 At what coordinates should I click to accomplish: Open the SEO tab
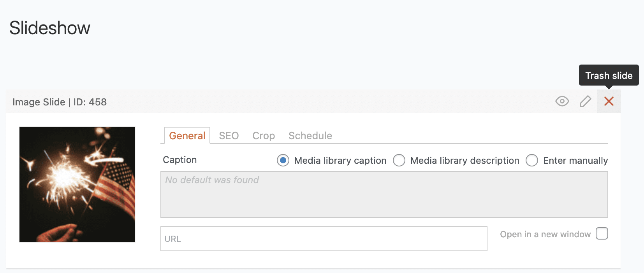229,136
